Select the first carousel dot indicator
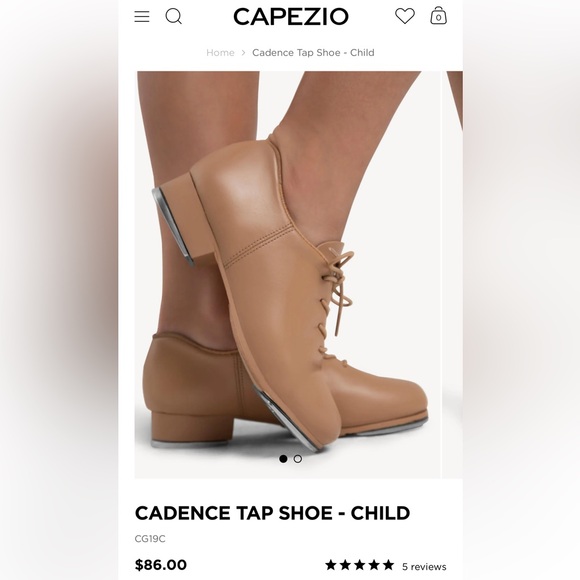Image resolution: width=580 pixels, height=580 pixels. coord(283,459)
